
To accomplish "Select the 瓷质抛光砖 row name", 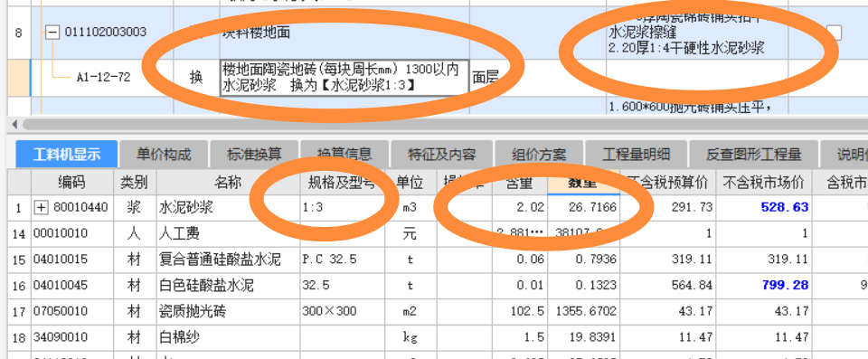I will (x=228, y=311).
